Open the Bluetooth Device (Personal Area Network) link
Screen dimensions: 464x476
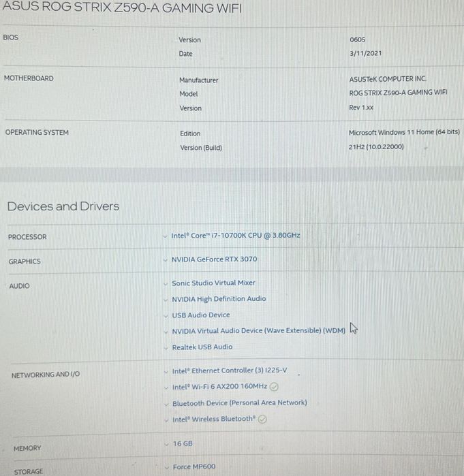[240, 403]
